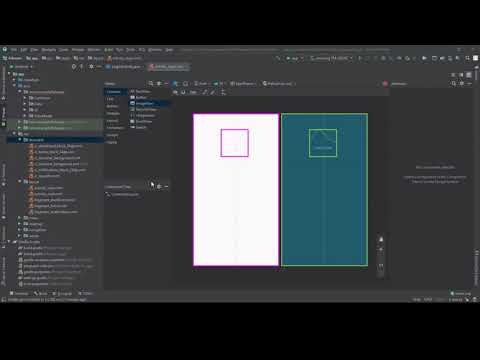Screen dimensions: 480x360
Task: Select the Buttons palette category
Action: tap(112, 106)
